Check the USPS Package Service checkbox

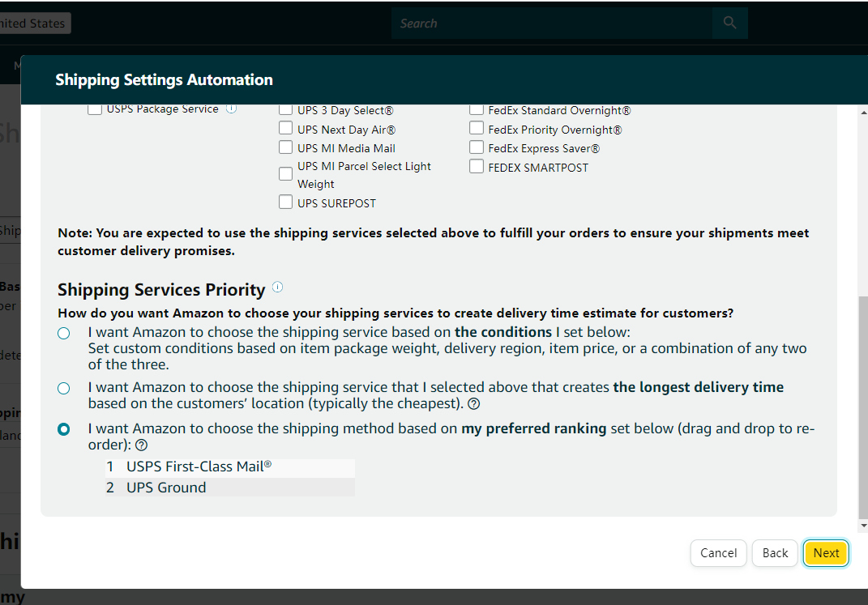tap(95, 109)
